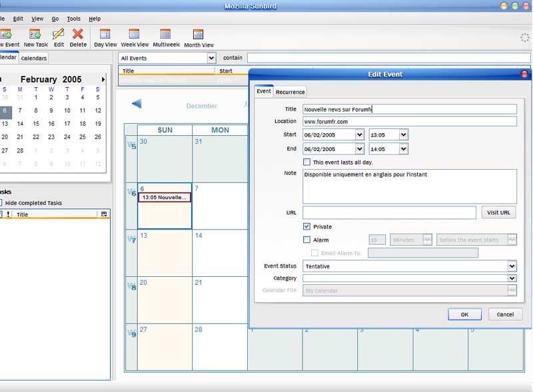
Task: Sort event list by Start column
Action: coord(233,71)
